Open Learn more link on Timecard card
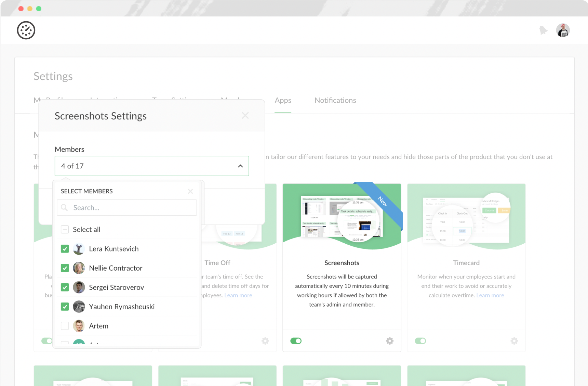This screenshot has width=588, height=386. (490, 295)
